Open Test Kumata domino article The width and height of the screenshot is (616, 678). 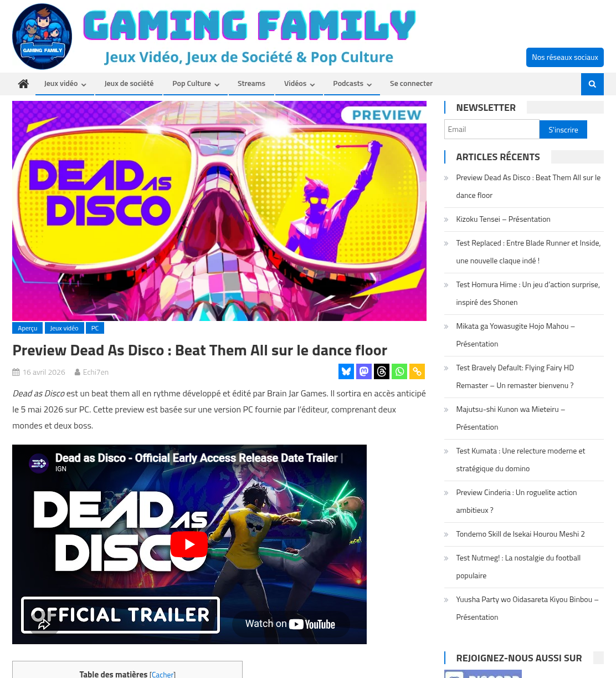(520, 460)
